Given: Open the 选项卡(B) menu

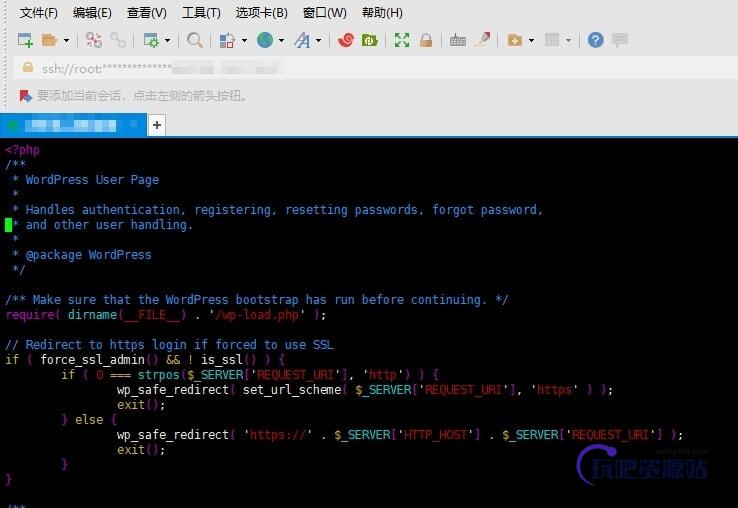Looking at the screenshot, I should click(x=262, y=13).
